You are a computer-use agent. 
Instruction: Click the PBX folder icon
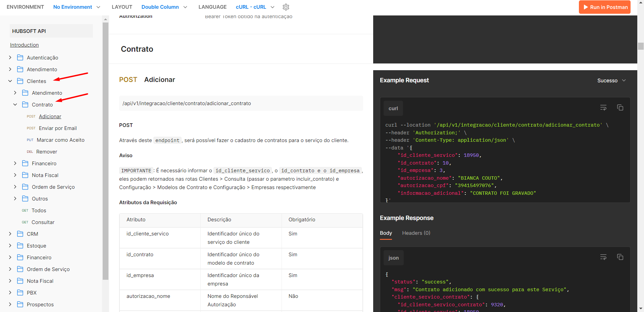coord(20,293)
